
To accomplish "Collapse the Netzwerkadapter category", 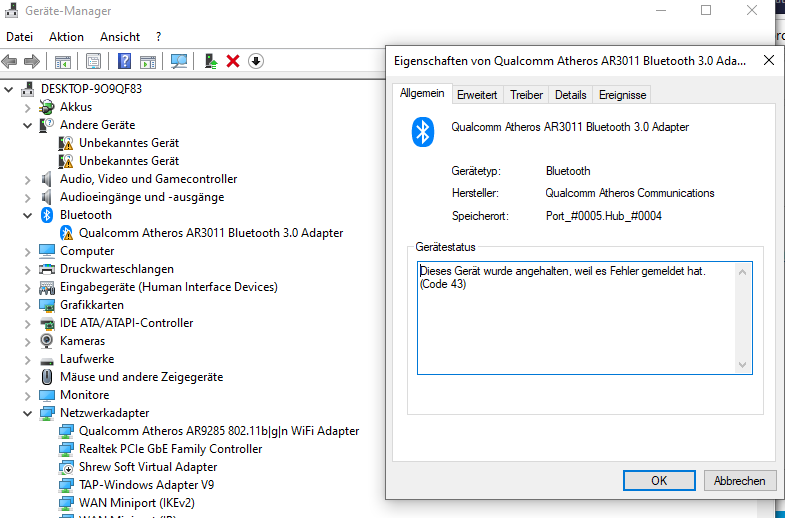I will click(27, 413).
